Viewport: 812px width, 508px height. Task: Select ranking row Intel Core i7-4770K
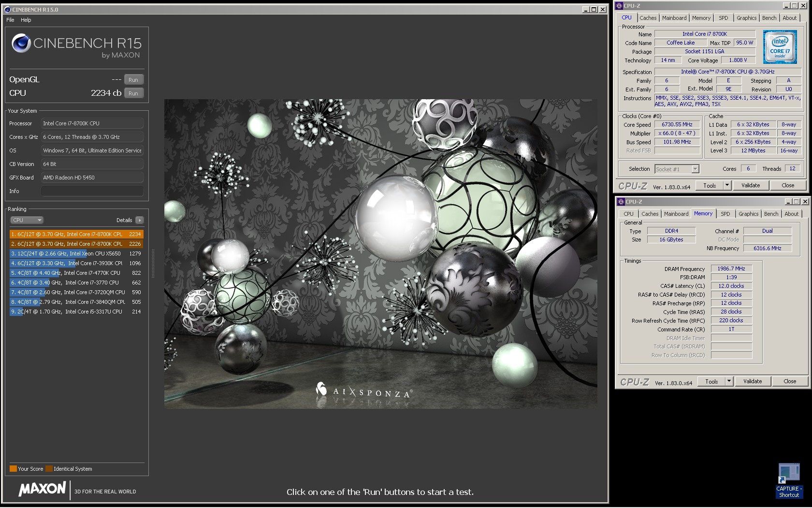click(x=76, y=273)
